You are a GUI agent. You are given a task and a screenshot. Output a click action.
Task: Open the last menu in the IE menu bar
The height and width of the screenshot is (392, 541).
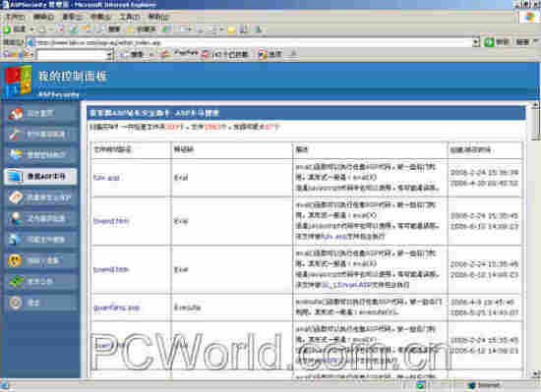click(x=158, y=17)
